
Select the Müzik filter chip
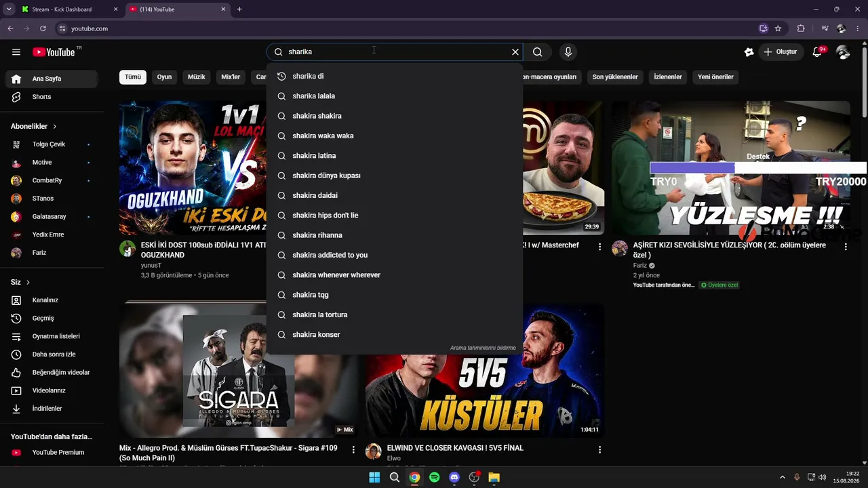click(x=197, y=77)
